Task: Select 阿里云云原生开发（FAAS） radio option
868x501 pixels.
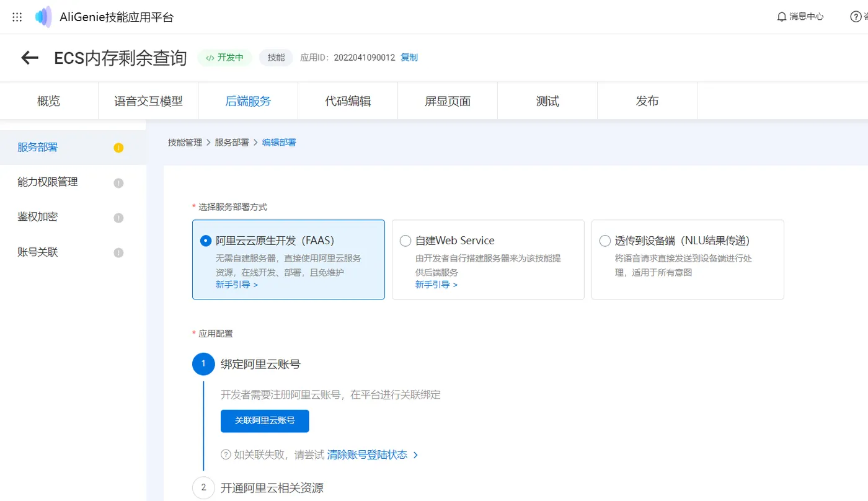Action: tap(206, 241)
